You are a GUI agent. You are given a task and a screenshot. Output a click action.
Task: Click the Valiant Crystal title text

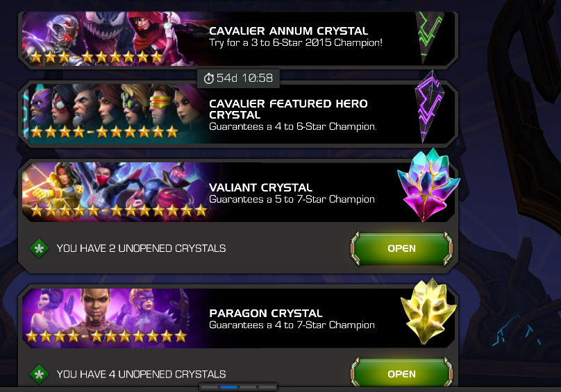[x=260, y=187]
